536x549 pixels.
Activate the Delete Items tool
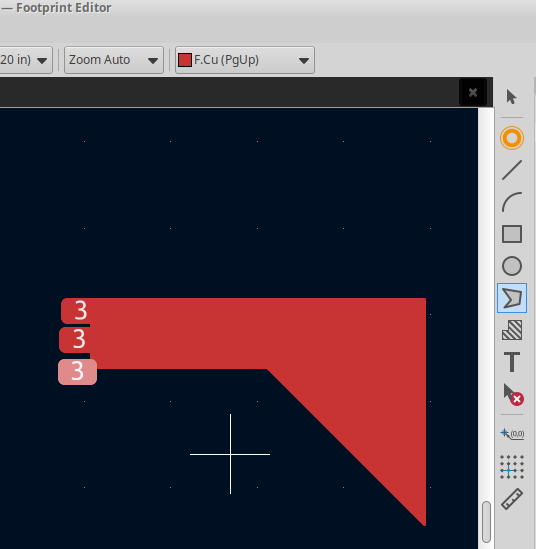(x=513, y=394)
